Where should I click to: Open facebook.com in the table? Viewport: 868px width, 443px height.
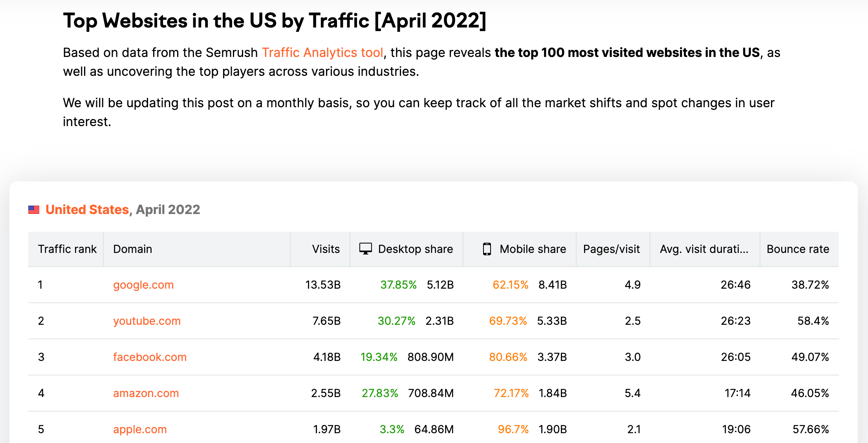[x=150, y=357]
